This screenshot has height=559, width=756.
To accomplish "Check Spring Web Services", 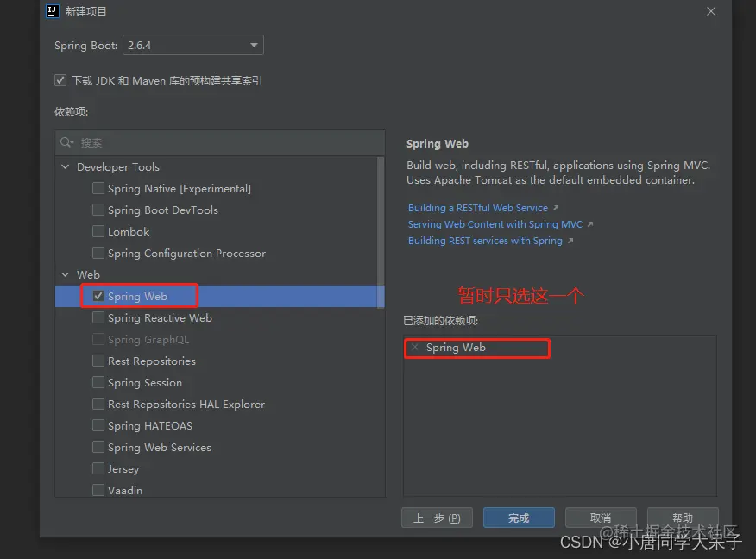I will [98, 447].
